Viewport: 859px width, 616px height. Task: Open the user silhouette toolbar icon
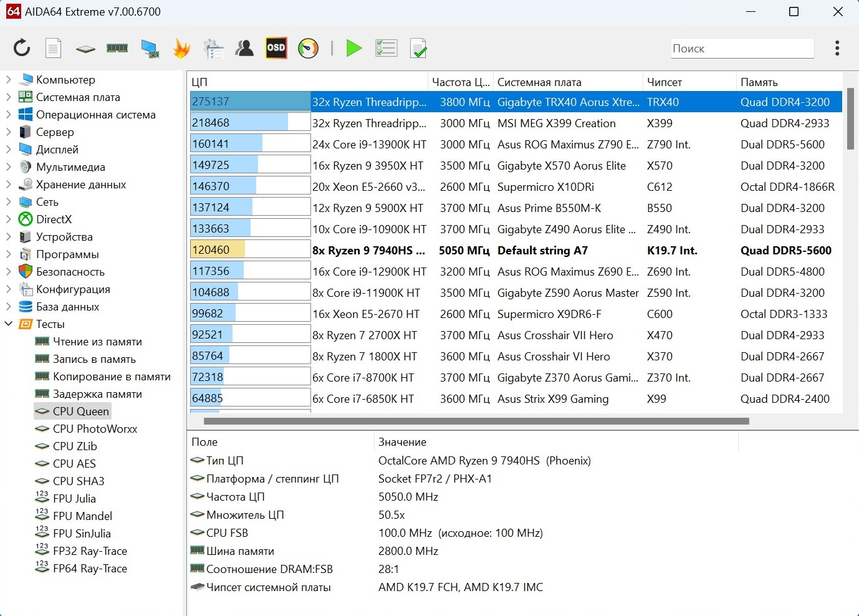pos(244,48)
